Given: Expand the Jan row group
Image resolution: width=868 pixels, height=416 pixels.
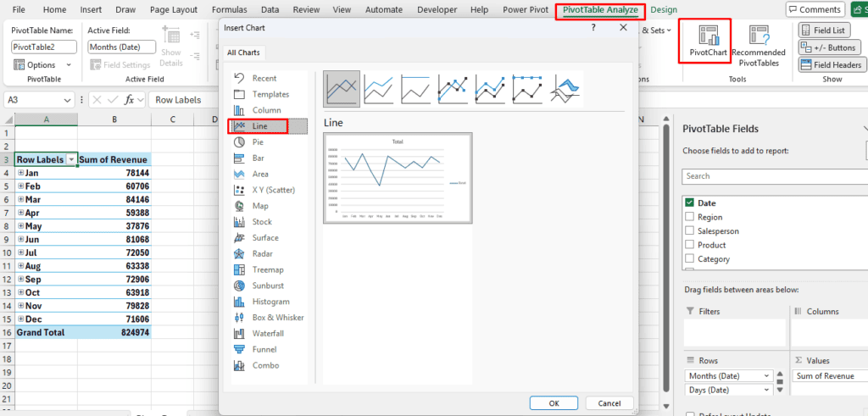Looking at the screenshot, I should click(x=20, y=173).
